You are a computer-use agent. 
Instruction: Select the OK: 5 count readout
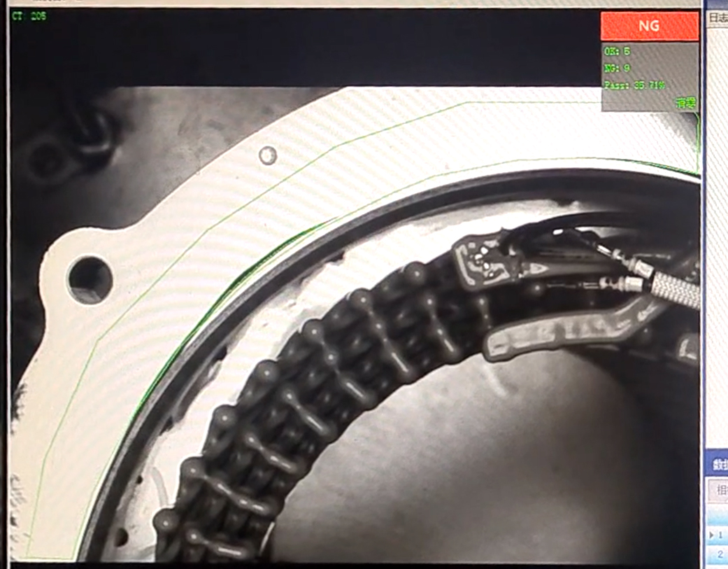pyautogui.click(x=617, y=52)
